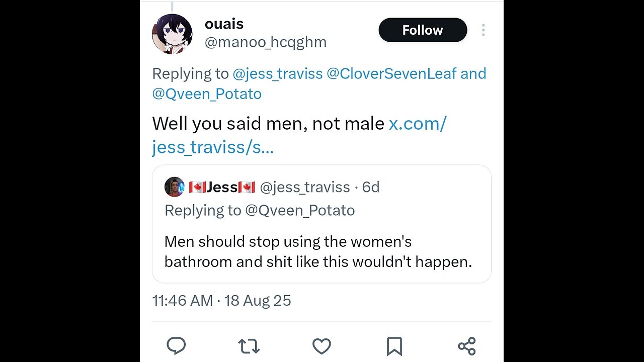
Task: Open the @jess_traviss reply mention
Action: click(x=277, y=74)
